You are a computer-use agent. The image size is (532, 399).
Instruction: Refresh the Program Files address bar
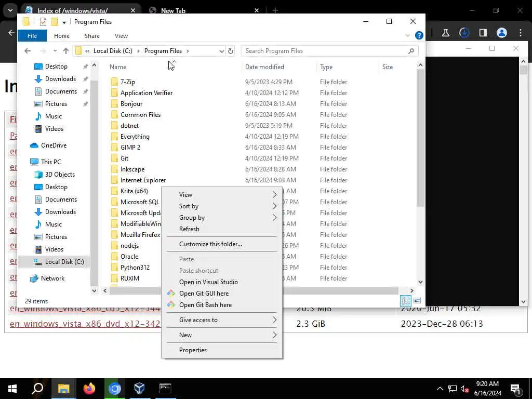231,51
